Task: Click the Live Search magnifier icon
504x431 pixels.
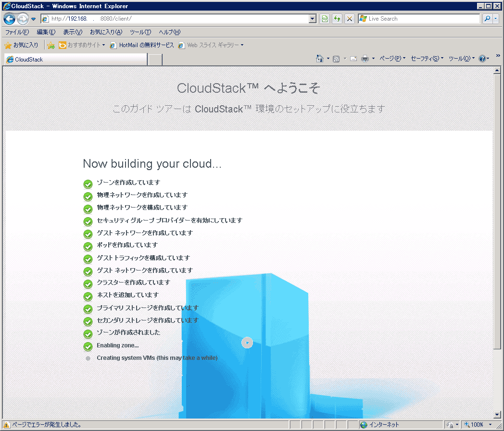Action: click(x=487, y=19)
